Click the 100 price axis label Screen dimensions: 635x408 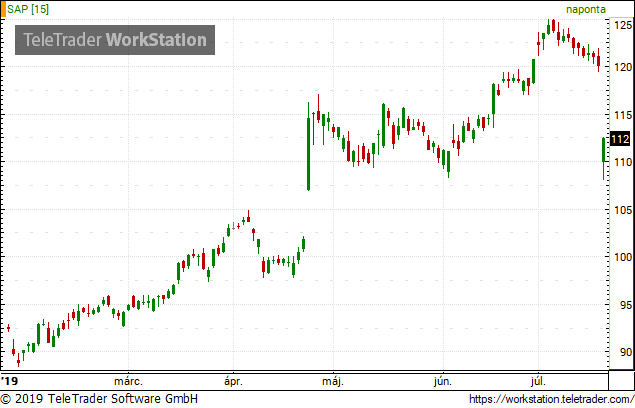click(x=623, y=257)
